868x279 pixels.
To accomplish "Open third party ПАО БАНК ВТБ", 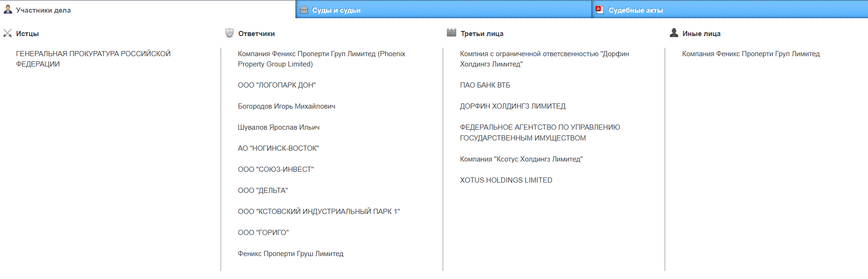I will (x=485, y=85).
